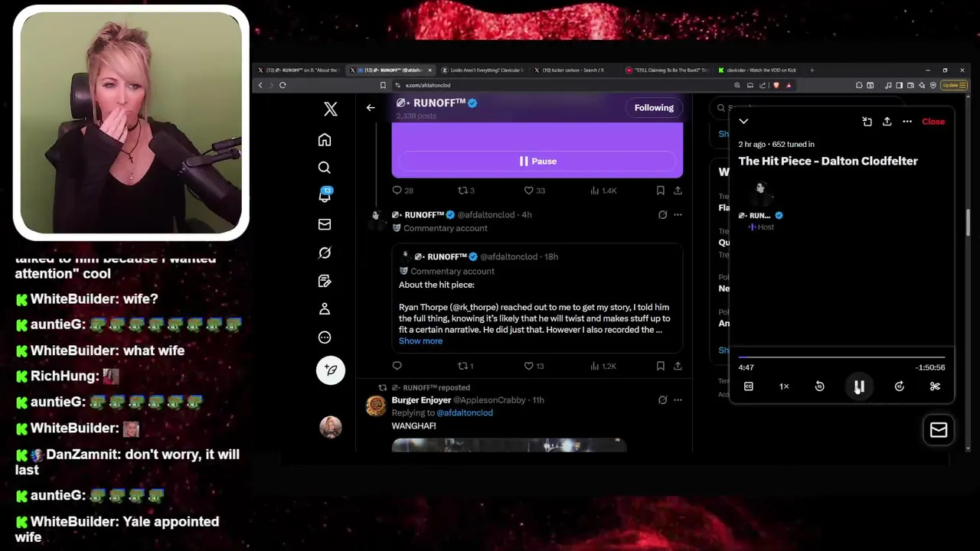This screenshot has width=980, height=551.
Task: Reload the page in browser toolbar
Action: [x=283, y=85]
